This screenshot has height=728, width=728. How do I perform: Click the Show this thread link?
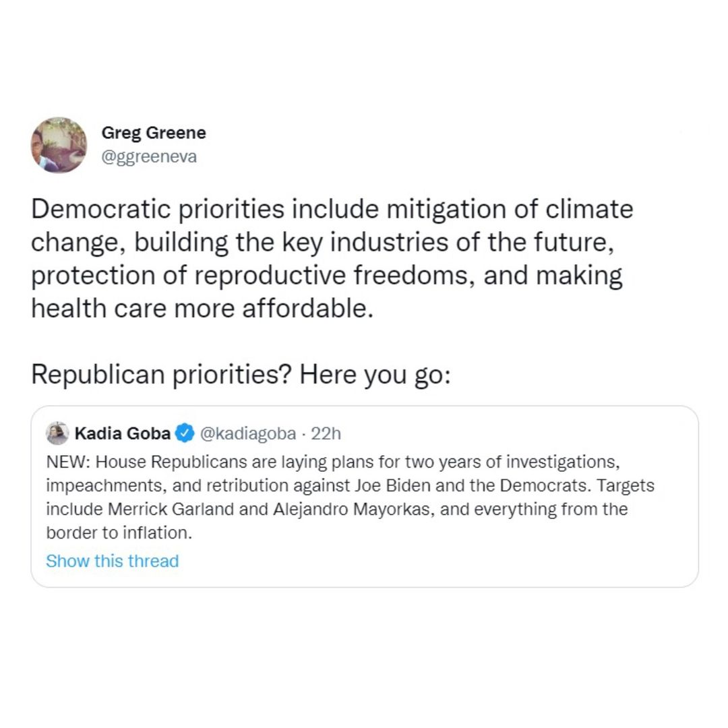(112, 561)
